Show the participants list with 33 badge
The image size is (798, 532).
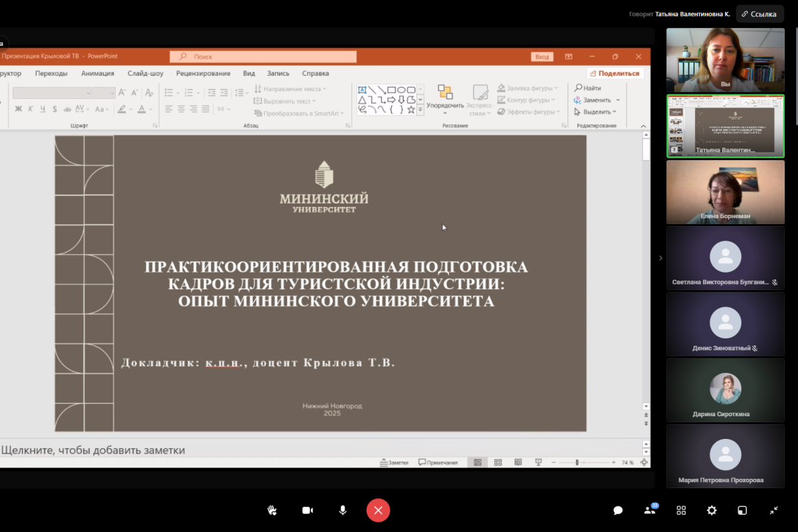click(650, 510)
